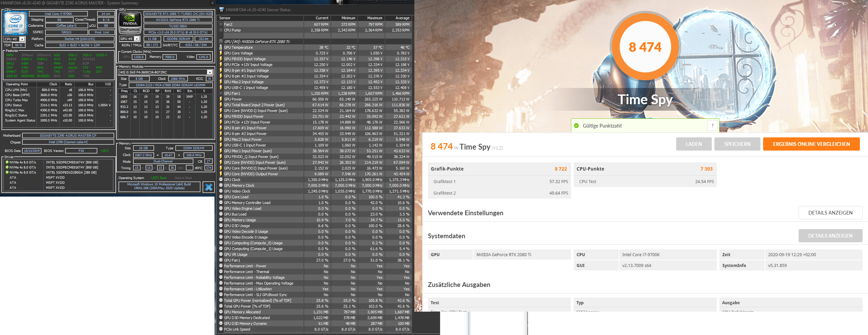
Task: Click the GPU Temperature sensor row label
Action: click(x=238, y=47)
